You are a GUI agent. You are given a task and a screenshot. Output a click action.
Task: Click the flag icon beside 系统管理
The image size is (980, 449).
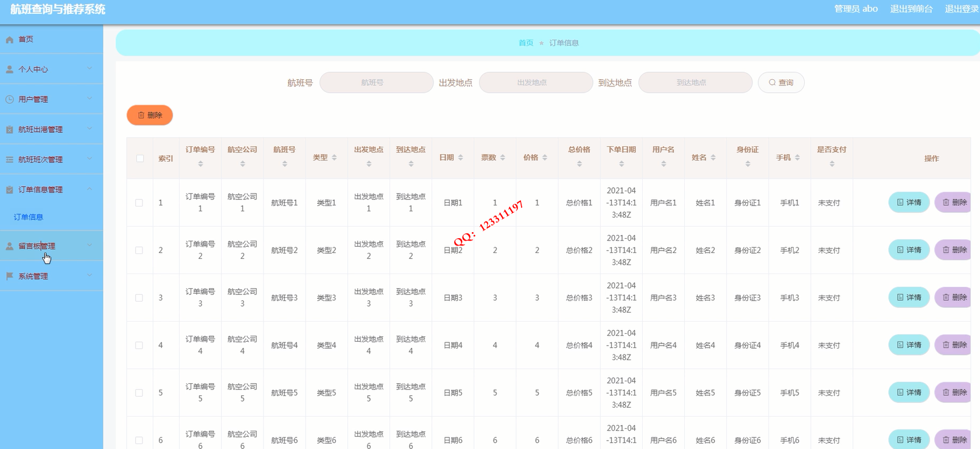click(10, 276)
